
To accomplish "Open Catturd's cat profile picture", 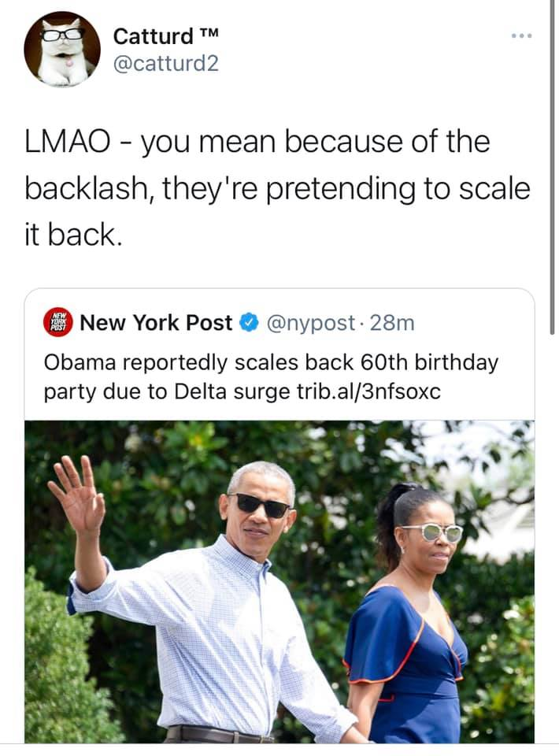I will 62,49.
